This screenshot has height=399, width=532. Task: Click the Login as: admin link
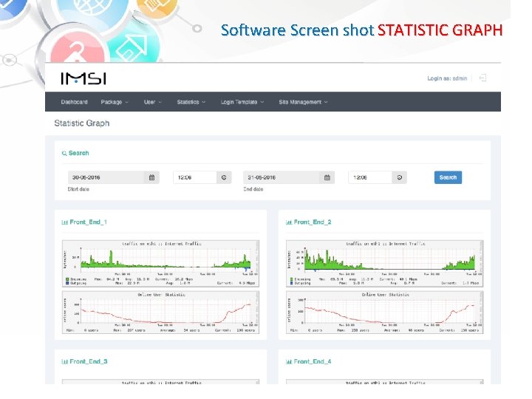pyautogui.click(x=447, y=78)
